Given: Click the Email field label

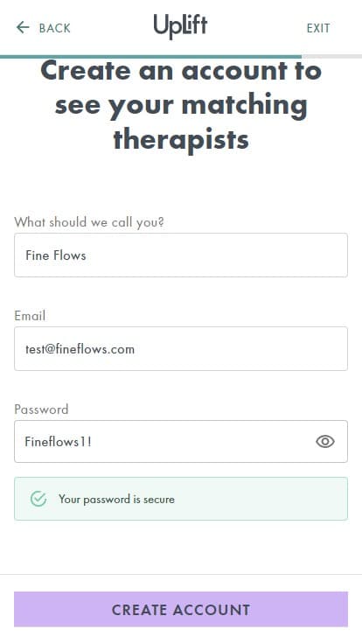Looking at the screenshot, I should 30,315.
